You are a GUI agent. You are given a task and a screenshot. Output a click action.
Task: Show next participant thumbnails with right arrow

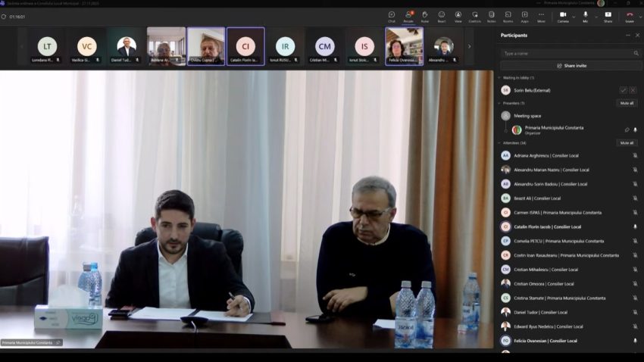(470, 46)
